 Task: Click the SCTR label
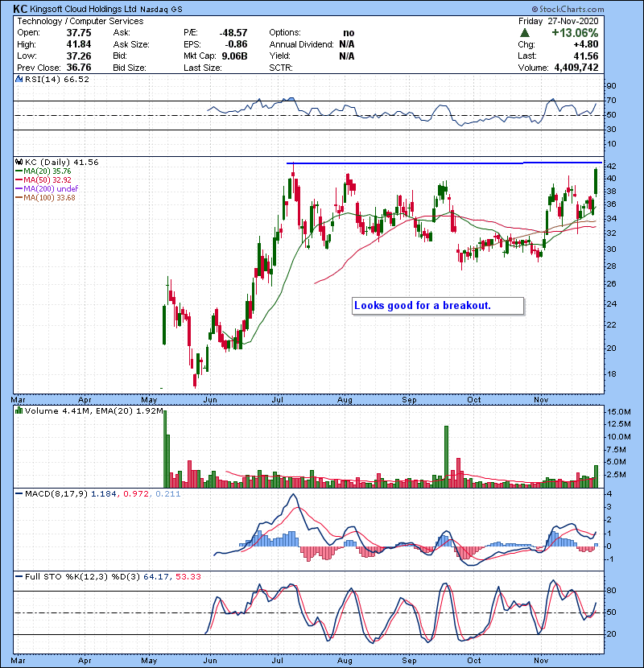(280, 68)
